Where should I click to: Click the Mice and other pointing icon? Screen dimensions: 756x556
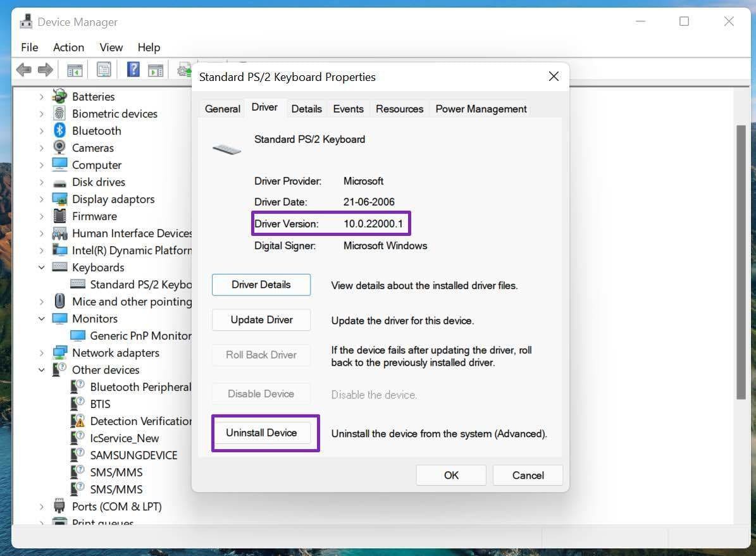59,301
